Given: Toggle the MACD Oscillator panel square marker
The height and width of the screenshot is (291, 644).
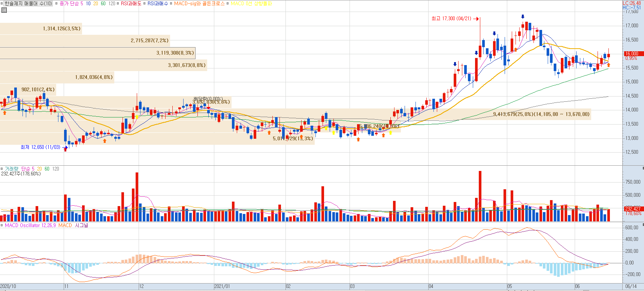Looking at the screenshot, I should tap(2, 225).
